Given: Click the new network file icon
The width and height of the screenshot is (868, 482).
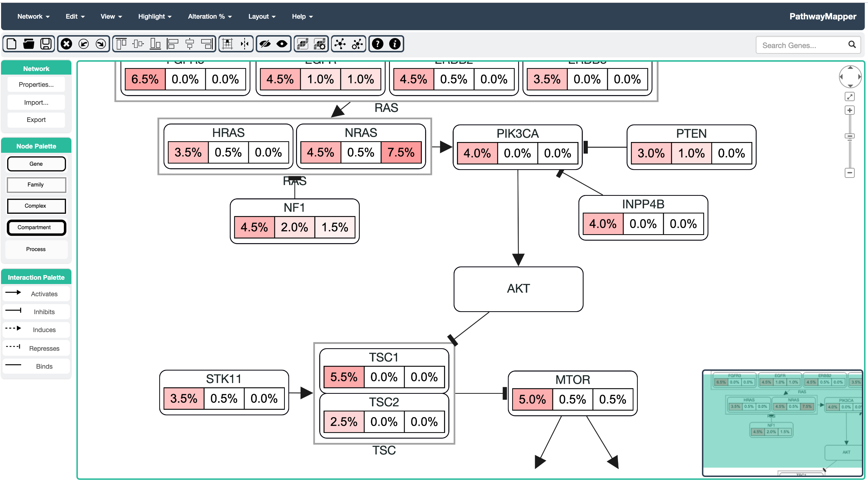Looking at the screenshot, I should (12, 44).
